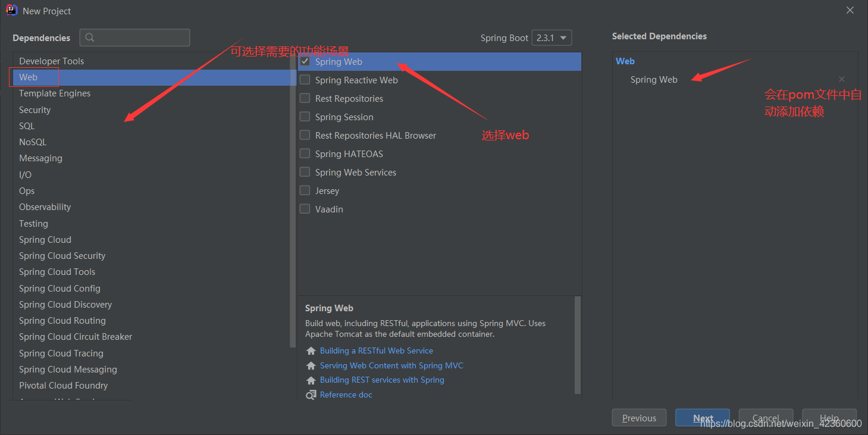Open Building REST services with Spring link
This screenshot has height=435, width=868.
pyautogui.click(x=382, y=380)
